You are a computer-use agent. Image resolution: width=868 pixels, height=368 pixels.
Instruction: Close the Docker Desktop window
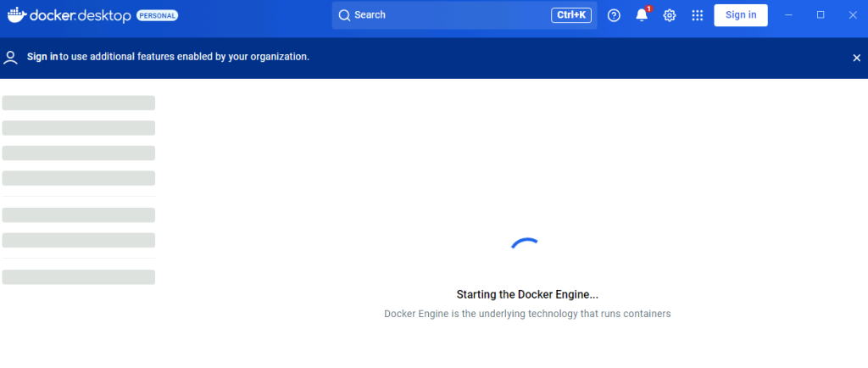tap(853, 15)
